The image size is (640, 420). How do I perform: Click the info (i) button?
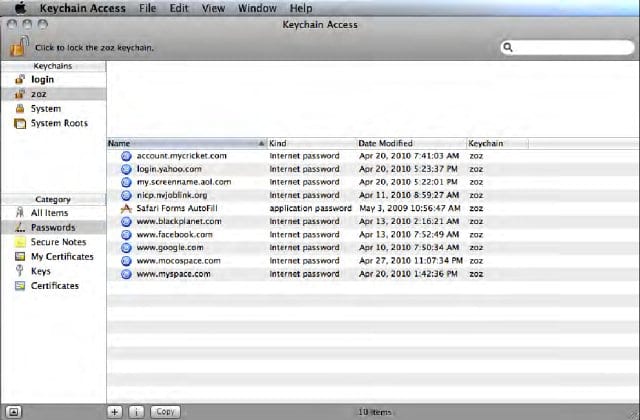(136, 412)
